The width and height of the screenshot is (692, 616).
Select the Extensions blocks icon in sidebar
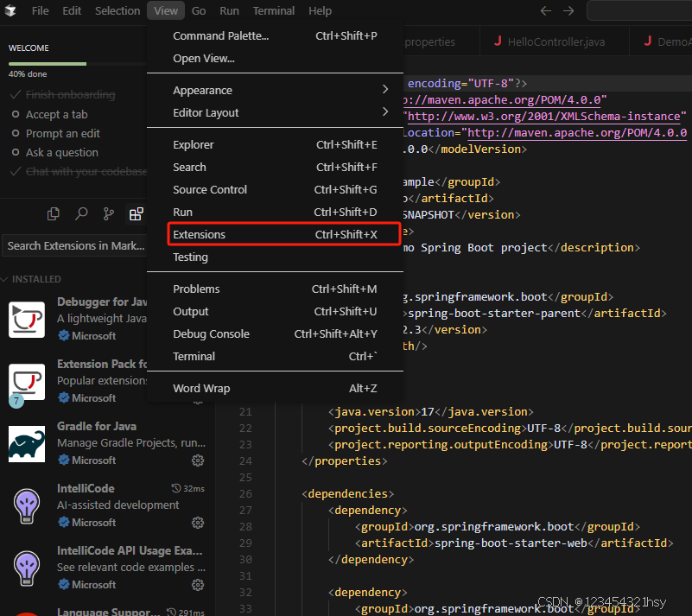coord(136,214)
